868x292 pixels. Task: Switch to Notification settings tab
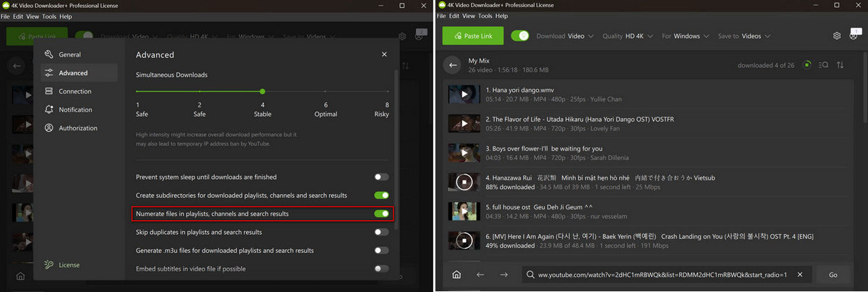[80, 109]
